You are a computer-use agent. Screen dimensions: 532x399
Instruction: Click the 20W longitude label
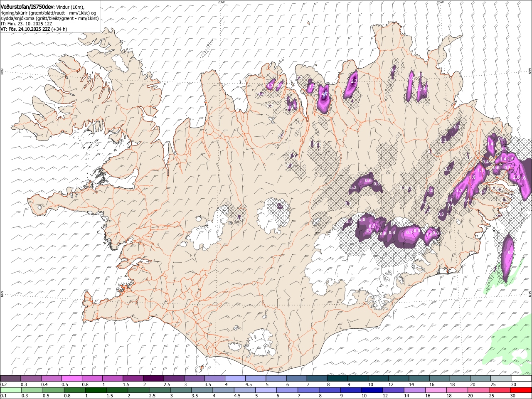pos(221,2)
